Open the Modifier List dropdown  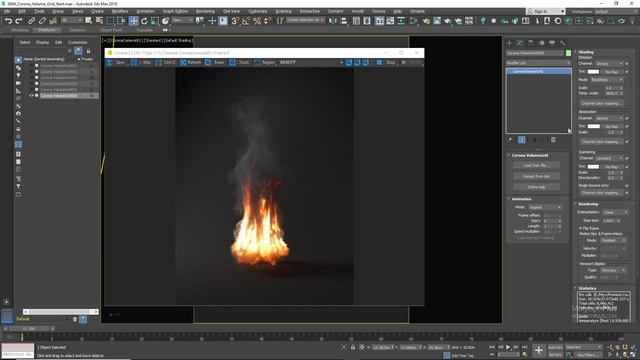pyautogui.click(x=538, y=63)
